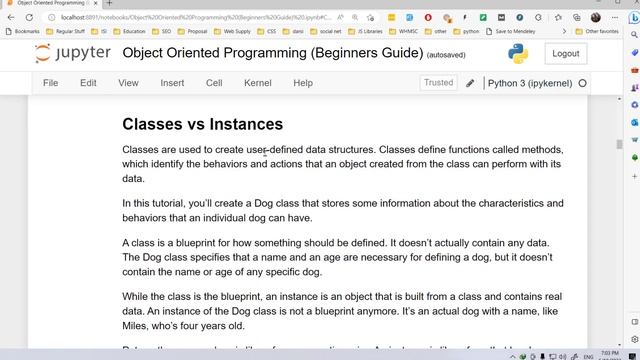Open the Cell menu

pyautogui.click(x=214, y=83)
